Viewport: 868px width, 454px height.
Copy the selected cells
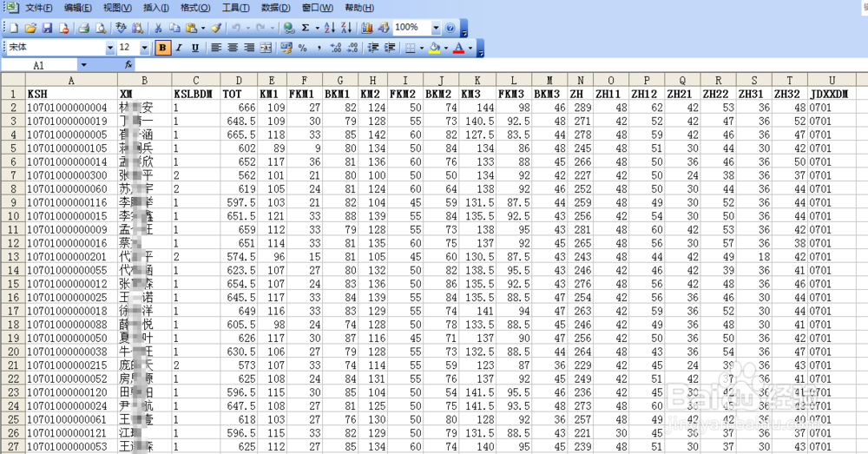(174, 28)
